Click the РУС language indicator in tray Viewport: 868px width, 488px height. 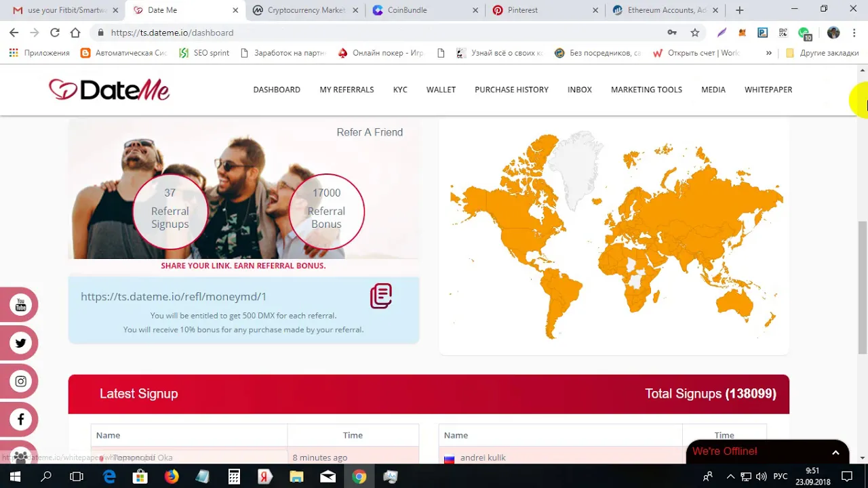[x=781, y=476]
